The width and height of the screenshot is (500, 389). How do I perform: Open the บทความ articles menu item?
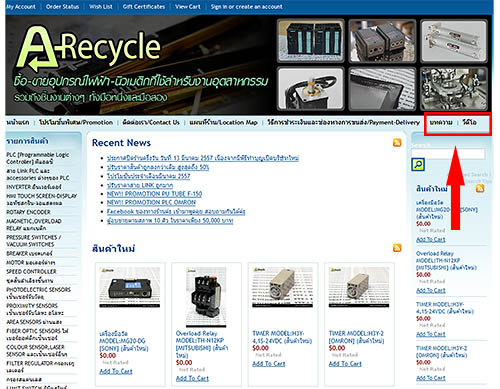(441, 123)
